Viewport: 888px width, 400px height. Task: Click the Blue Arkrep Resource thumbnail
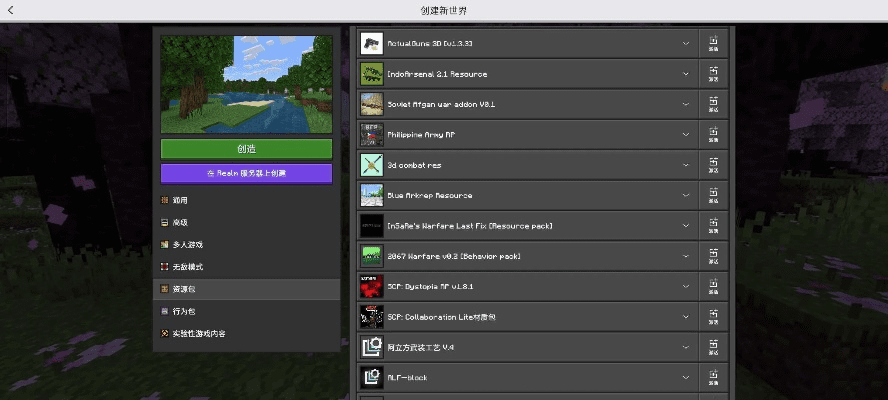click(x=372, y=195)
